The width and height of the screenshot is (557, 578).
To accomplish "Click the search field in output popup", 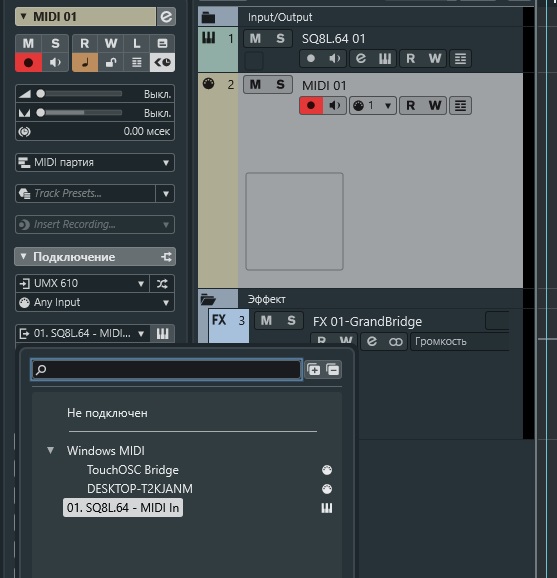I will pos(167,369).
